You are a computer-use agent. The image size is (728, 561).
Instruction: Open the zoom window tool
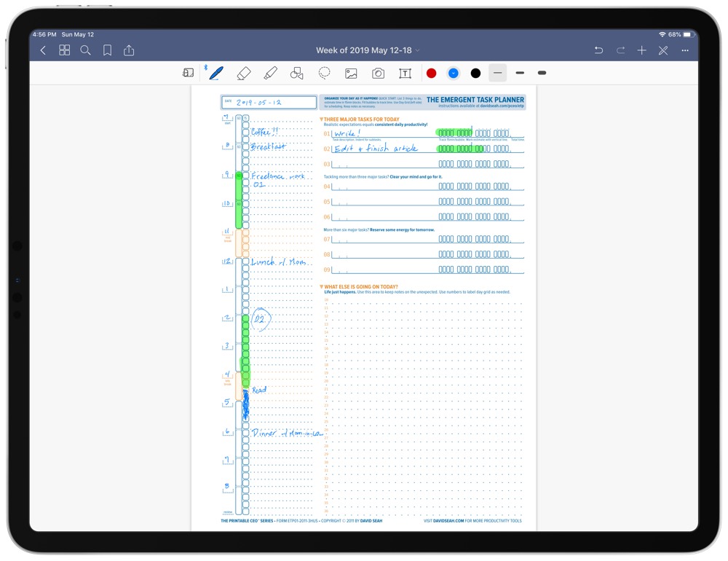point(188,73)
